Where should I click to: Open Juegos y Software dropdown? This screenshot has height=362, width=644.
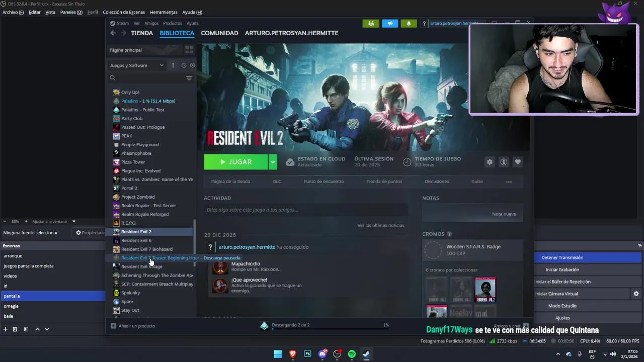pos(137,65)
